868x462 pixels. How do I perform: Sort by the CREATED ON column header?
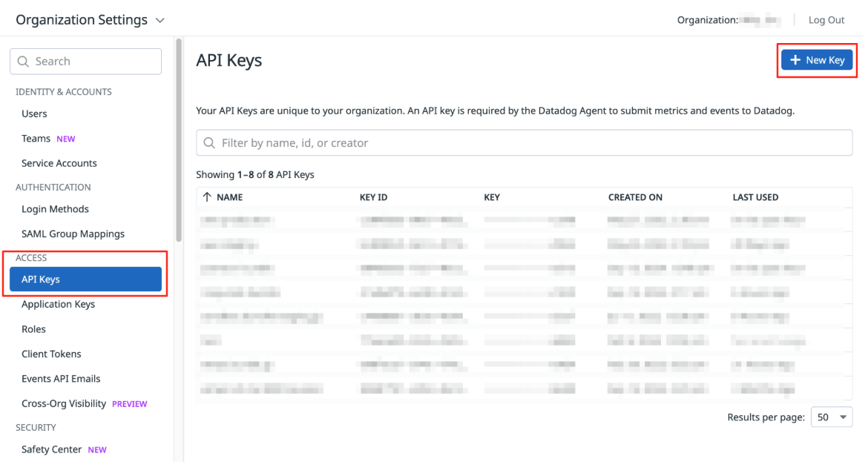point(635,197)
